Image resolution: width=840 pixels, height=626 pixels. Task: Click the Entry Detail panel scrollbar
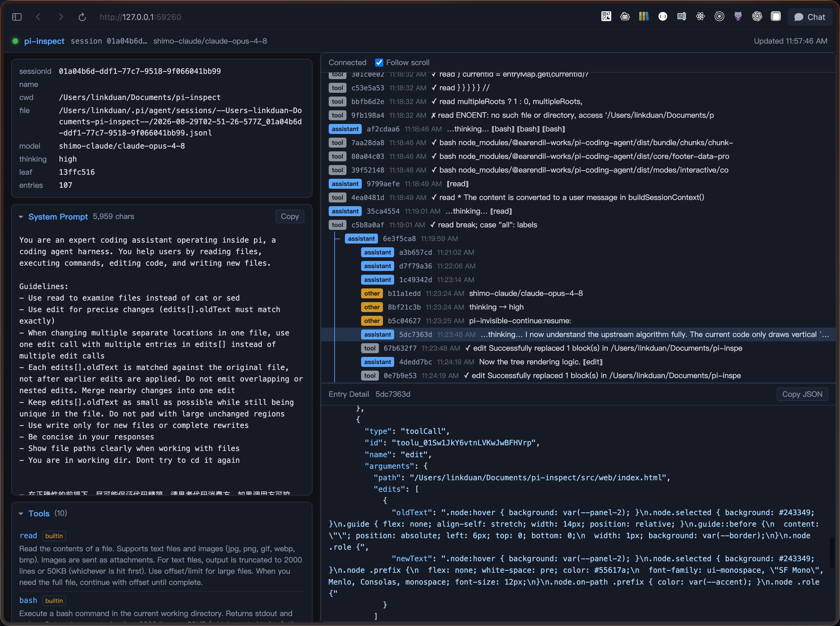[832, 552]
